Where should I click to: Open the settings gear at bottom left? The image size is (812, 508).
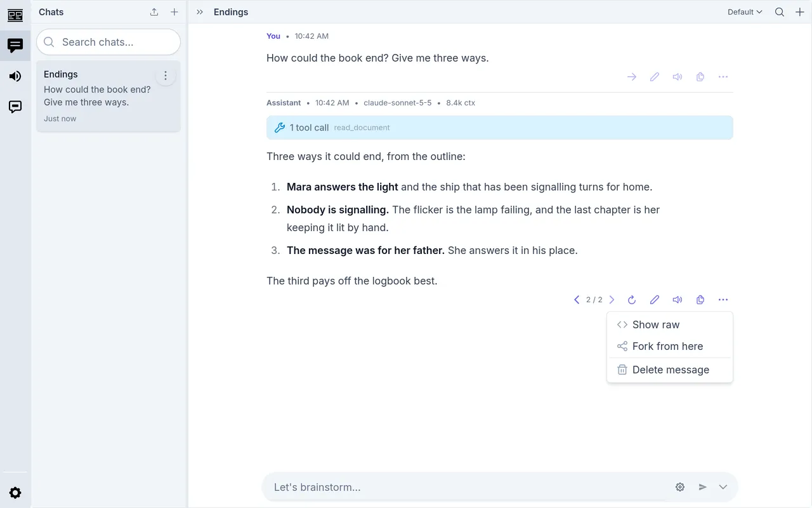[15, 493]
